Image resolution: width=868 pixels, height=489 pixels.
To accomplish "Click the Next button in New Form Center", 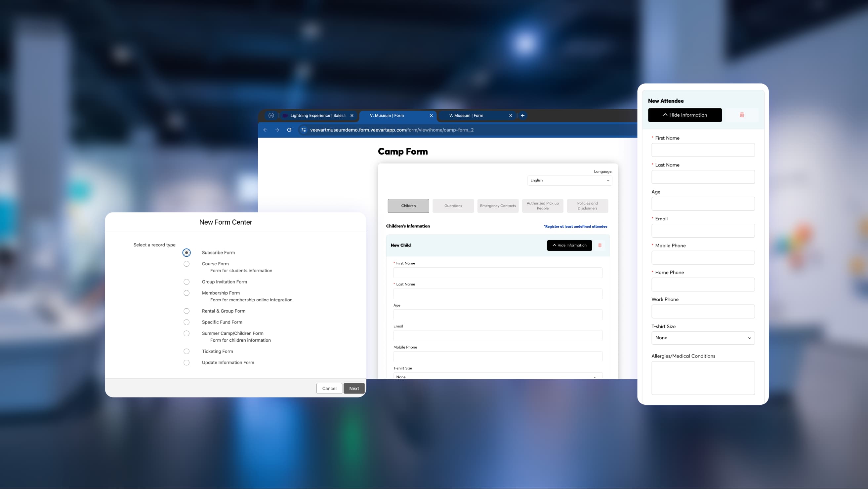I will 354,388.
